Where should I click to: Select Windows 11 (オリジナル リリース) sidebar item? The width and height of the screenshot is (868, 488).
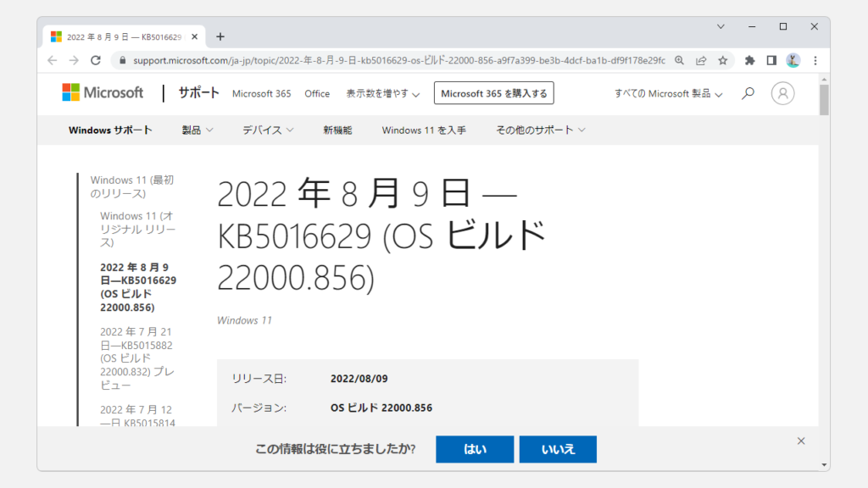pos(137,229)
